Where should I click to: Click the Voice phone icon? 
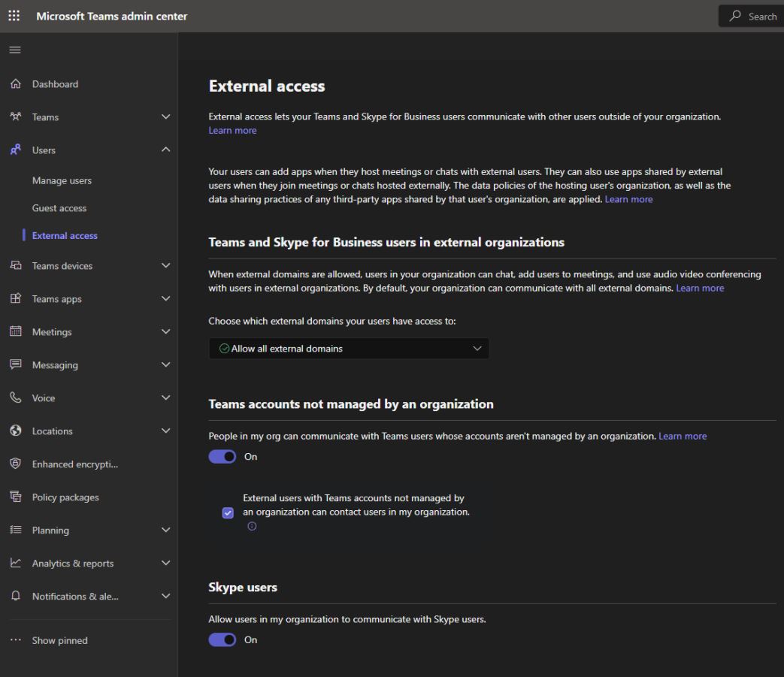[16, 397]
